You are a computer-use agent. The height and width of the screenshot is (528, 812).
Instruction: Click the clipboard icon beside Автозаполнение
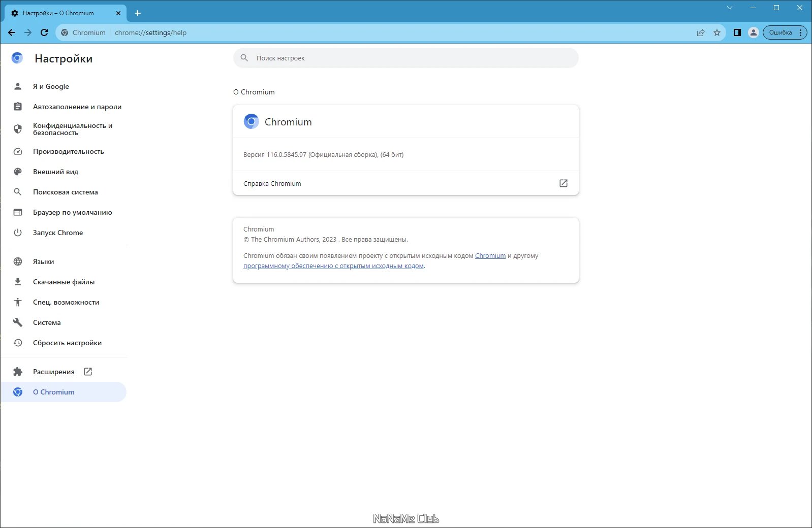(18, 107)
